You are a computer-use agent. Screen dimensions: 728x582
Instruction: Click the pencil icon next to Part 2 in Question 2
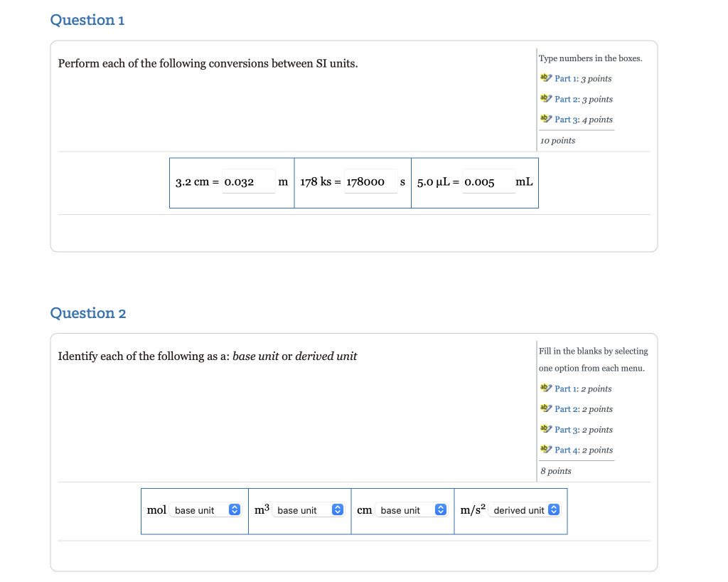(545, 408)
